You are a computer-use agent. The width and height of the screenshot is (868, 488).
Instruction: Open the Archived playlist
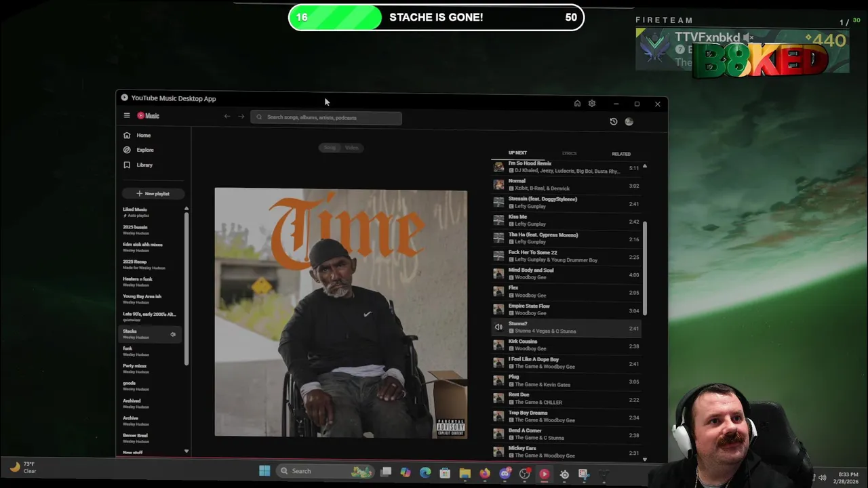click(151, 403)
